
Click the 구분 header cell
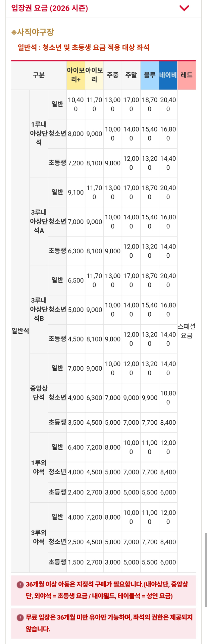click(39, 75)
